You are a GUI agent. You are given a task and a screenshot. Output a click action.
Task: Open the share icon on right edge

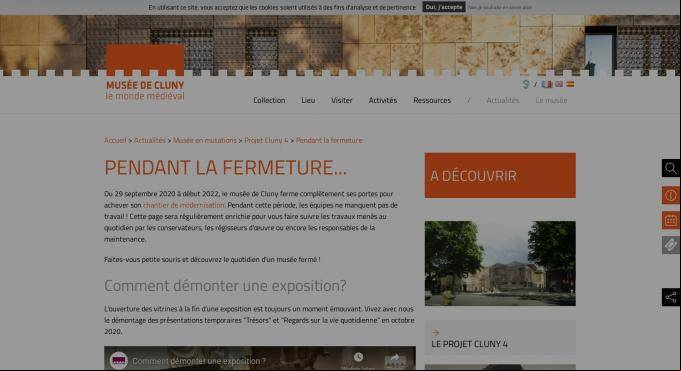(x=671, y=297)
